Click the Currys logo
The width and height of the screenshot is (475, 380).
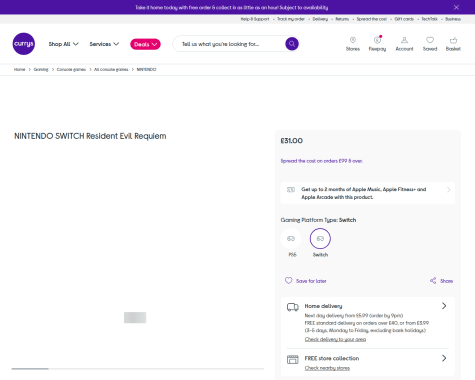pos(24,44)
